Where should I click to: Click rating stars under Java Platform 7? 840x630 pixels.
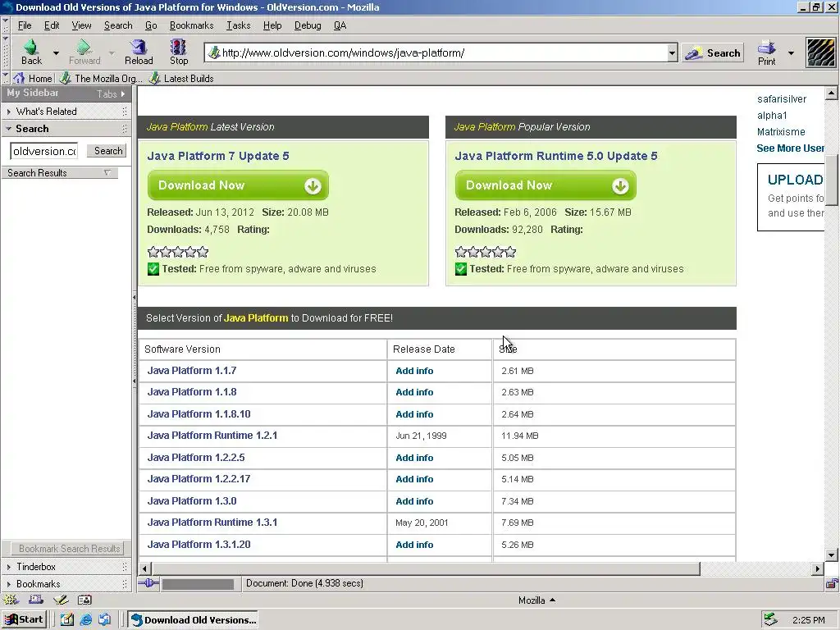(x=178, y=252)
